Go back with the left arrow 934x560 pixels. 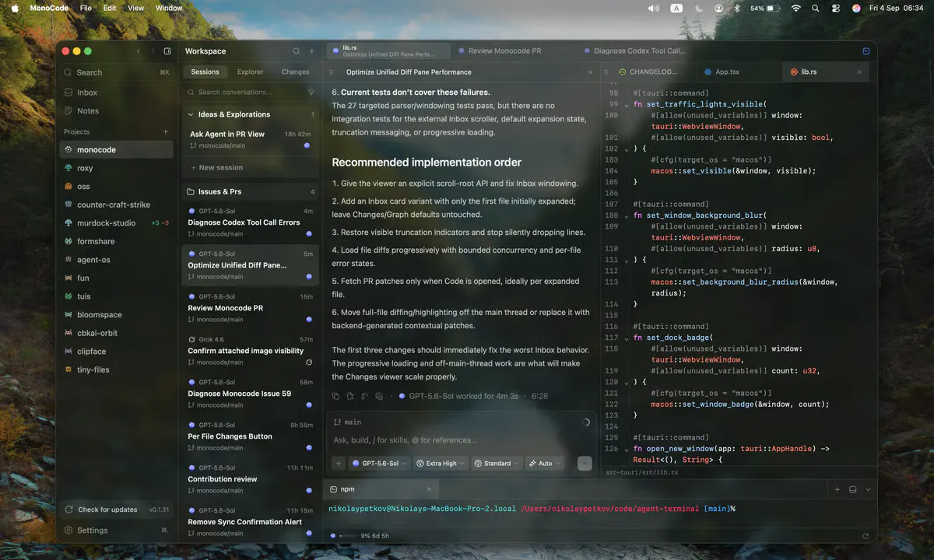coord(139,51)
